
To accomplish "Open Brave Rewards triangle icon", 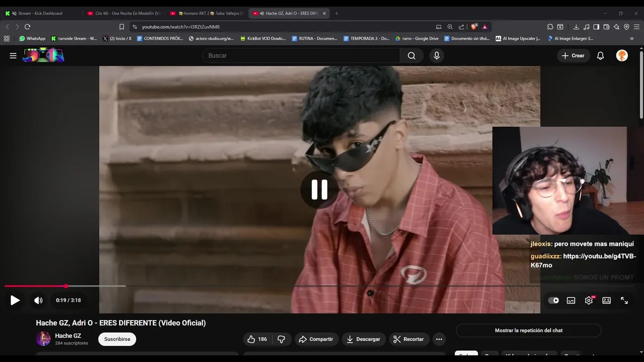I will [485, 27].
